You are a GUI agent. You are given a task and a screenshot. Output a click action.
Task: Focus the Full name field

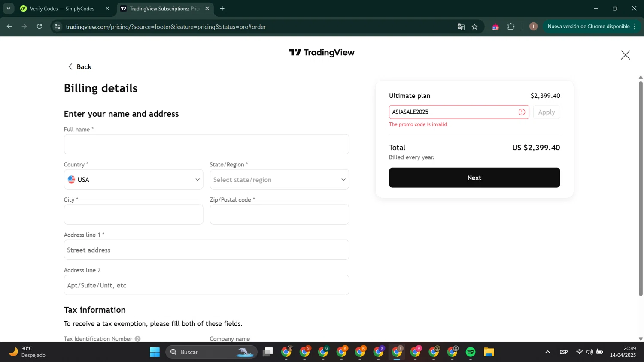(207, 144)
